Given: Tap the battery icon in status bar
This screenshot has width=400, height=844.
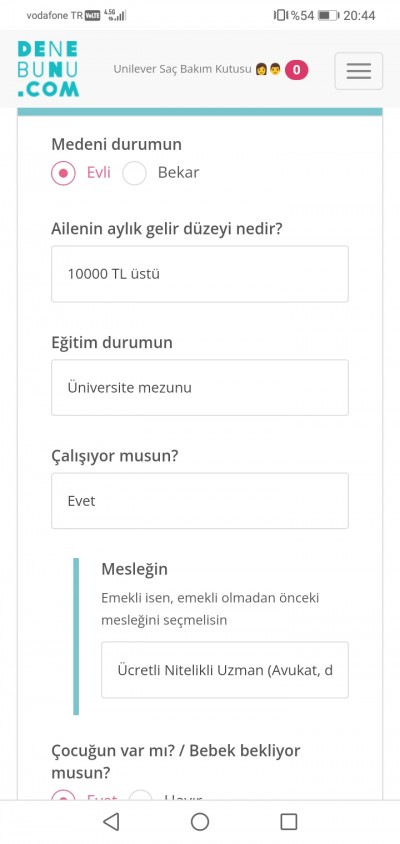Looking at the screenshot, I should [328, 15].
